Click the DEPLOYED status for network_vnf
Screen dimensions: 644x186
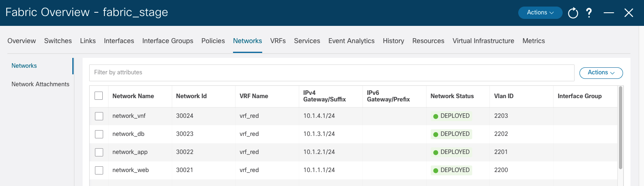(x=451, y=116)
